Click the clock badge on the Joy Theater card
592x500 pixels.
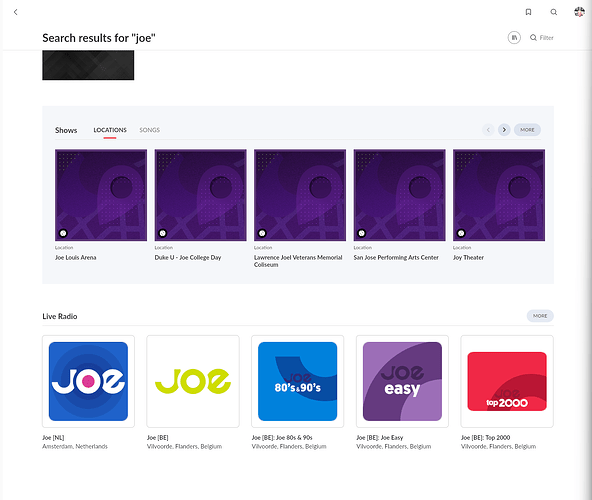coord(461,233)
